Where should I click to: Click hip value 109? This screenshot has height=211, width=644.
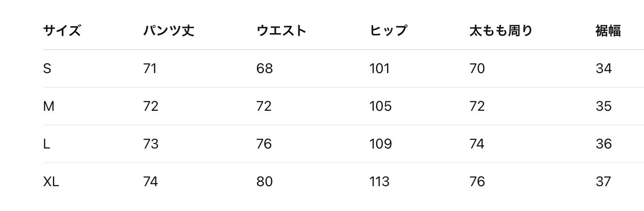coord(381,144)
